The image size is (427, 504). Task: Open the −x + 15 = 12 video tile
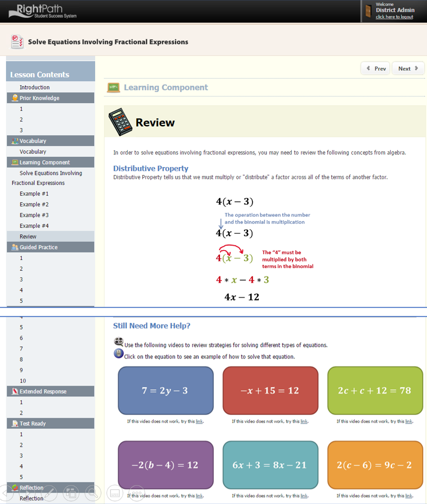coord(270,391)
